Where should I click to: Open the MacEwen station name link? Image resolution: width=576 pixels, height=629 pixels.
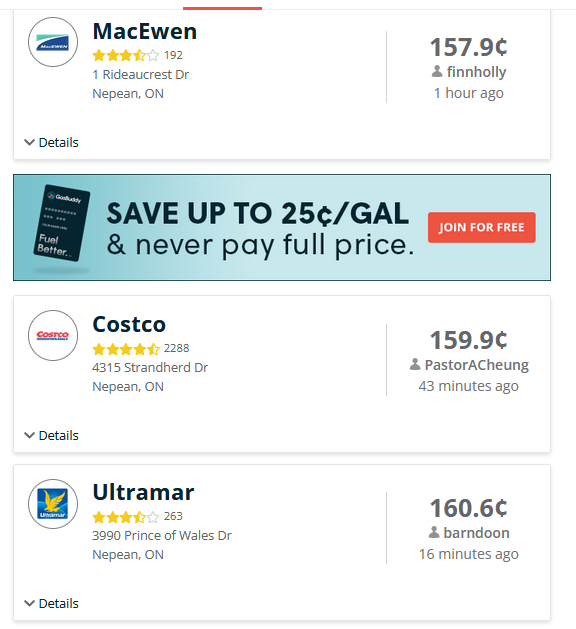[x=145, y=31]
